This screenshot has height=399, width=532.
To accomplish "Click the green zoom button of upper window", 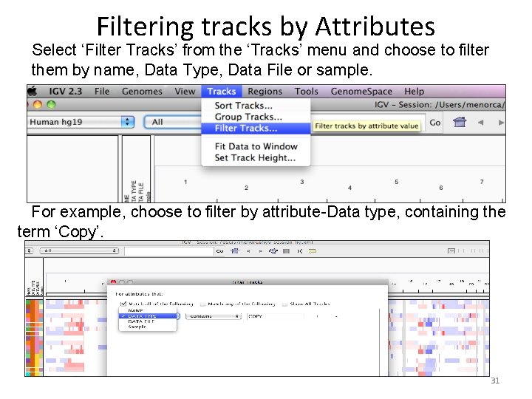I will pos(51,104).
